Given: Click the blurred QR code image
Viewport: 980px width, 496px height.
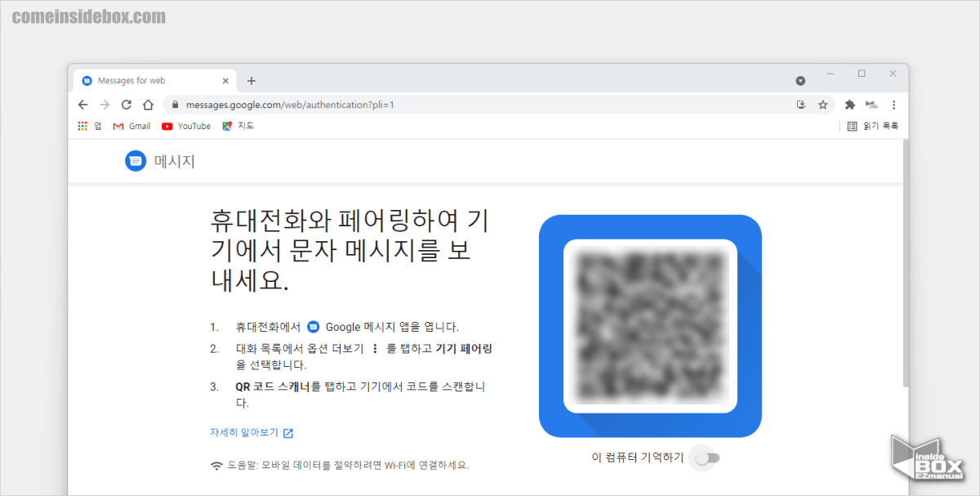Looking at the screenshot, I should coord(650,325).
